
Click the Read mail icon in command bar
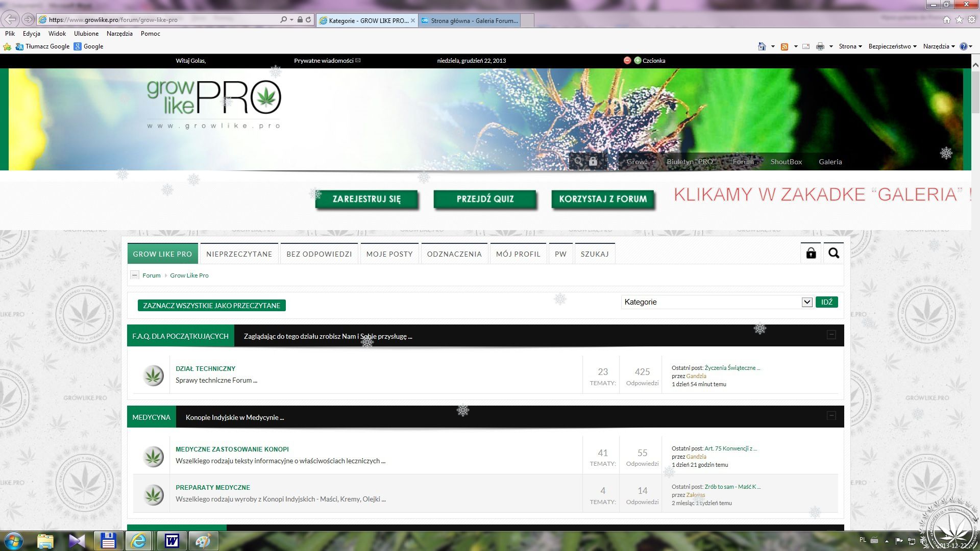click(x=806, y=46)
